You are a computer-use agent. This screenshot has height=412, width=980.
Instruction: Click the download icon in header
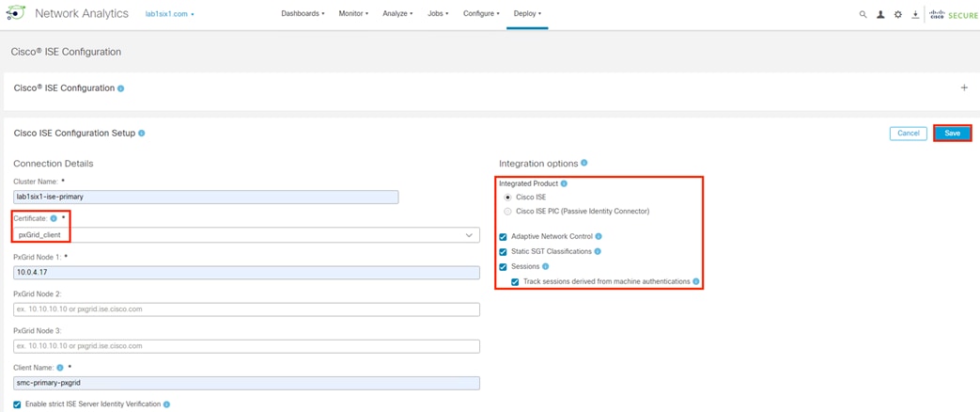[915, 14]
